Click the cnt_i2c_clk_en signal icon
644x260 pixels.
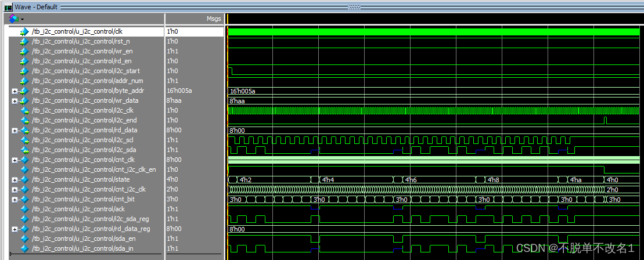pos(24,169)
